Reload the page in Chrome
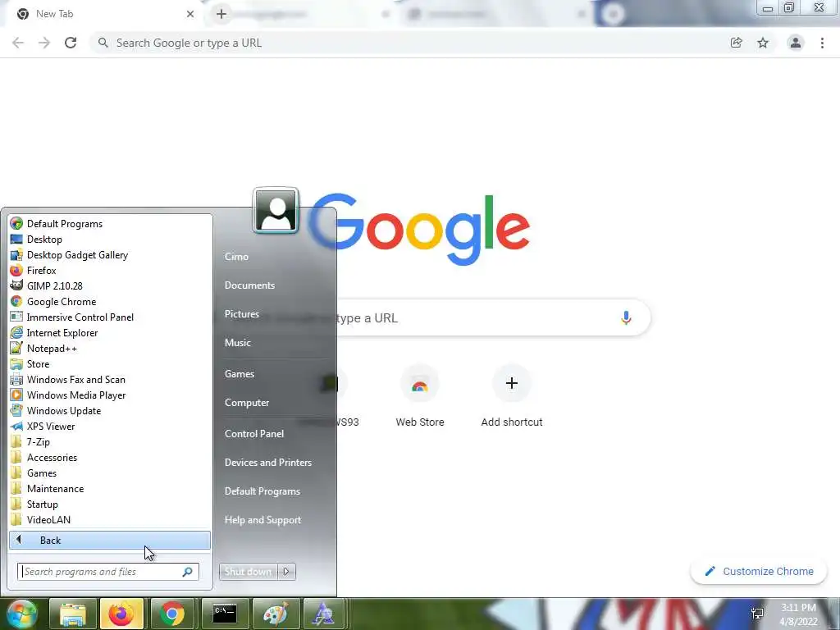Screen dimensions: 840x630 (71, 43)
